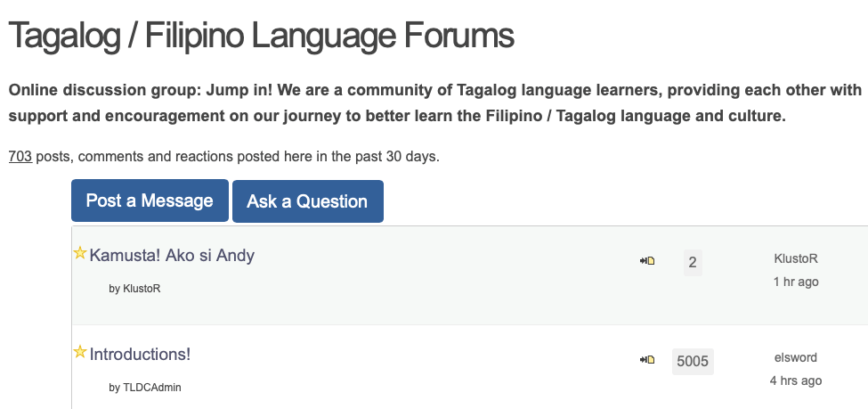Click the 1 hr ago timestamp
Viewport: 868px width, 409px height.
796,282
